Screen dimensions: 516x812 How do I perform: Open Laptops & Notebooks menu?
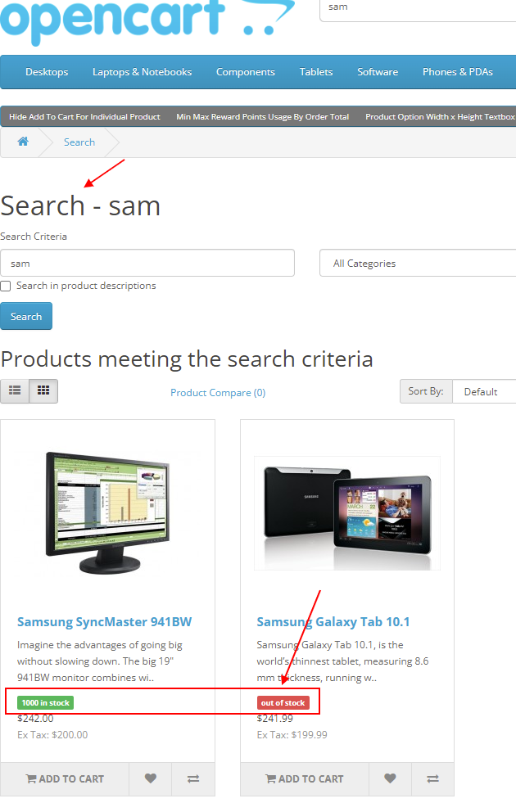[142, 72]
